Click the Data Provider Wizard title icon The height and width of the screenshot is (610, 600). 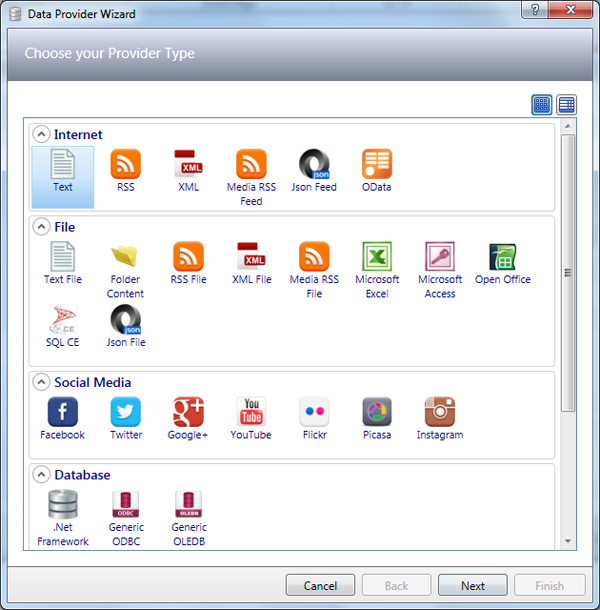(15, 14)
